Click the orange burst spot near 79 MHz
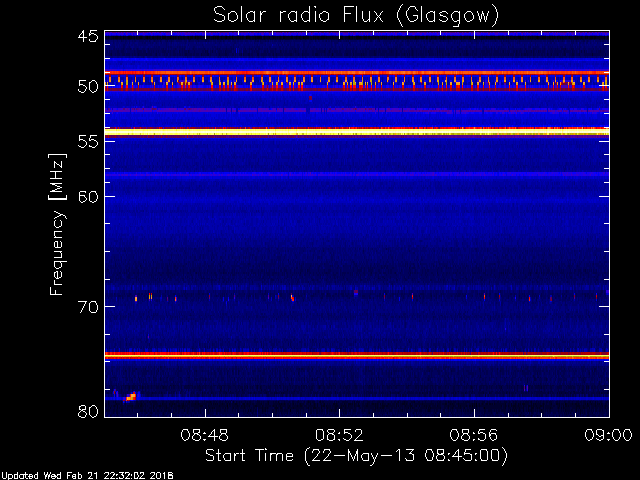The image size is (640, 480). (131, 397)
